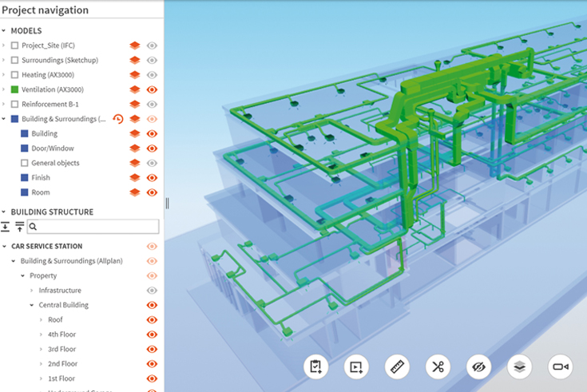Click the add task clipboard icon
587x392 pixels.
(x=316, y=367)
